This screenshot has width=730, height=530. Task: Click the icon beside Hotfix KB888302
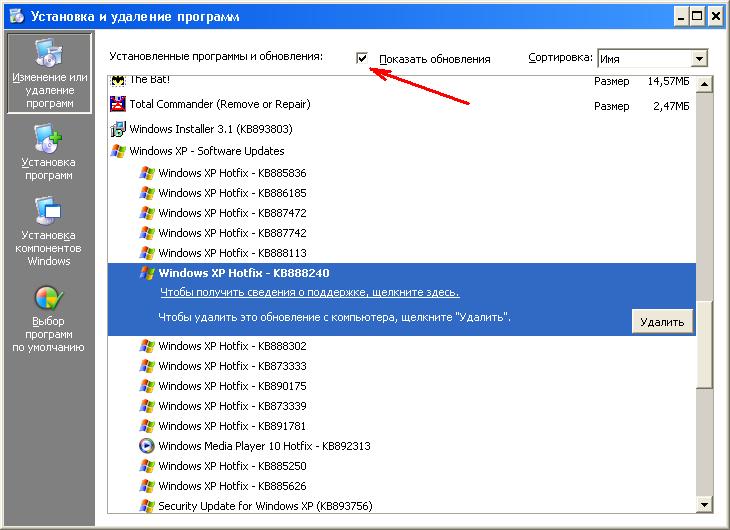click(147, 346)
